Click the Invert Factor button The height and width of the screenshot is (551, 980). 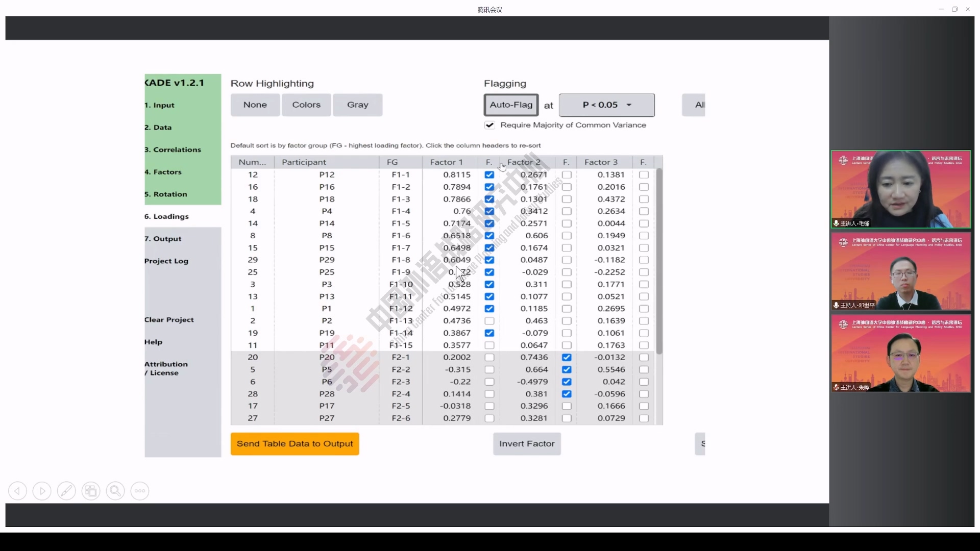pyautogui.click(x=527, y=444)
